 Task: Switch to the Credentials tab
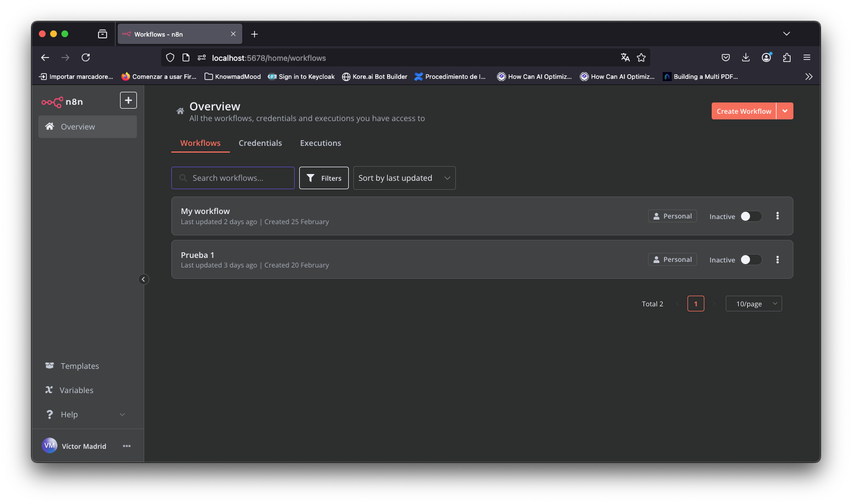(260, 143)
